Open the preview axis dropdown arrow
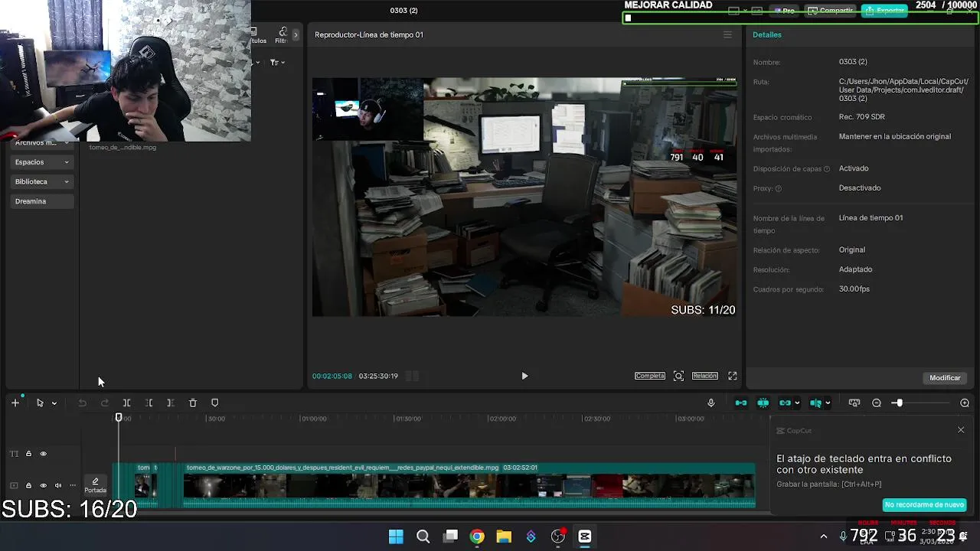Image resolution: width=980 pixels, height=551 pixels. tap(829, 403)
